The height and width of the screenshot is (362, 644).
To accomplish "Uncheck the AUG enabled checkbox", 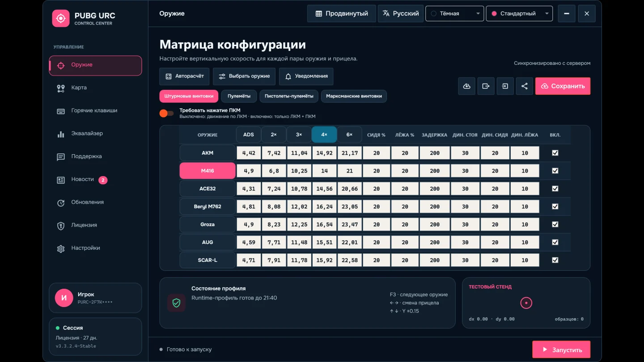I will coord(555,242).
